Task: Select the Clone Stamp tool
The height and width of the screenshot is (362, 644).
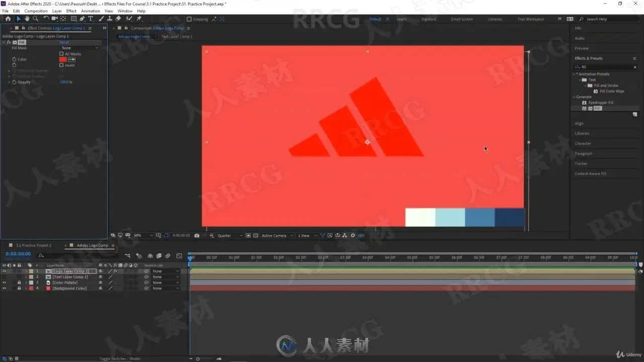Action: (x=109, y=19)
